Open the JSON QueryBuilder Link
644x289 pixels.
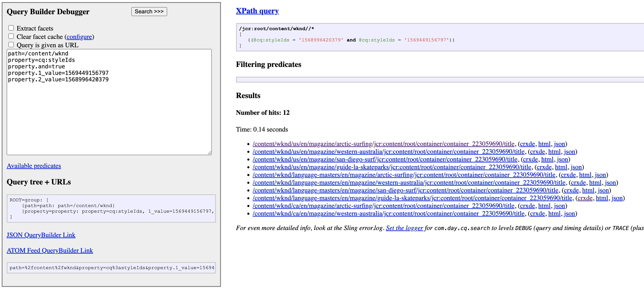pyautogui.click(x=41, y=235)
